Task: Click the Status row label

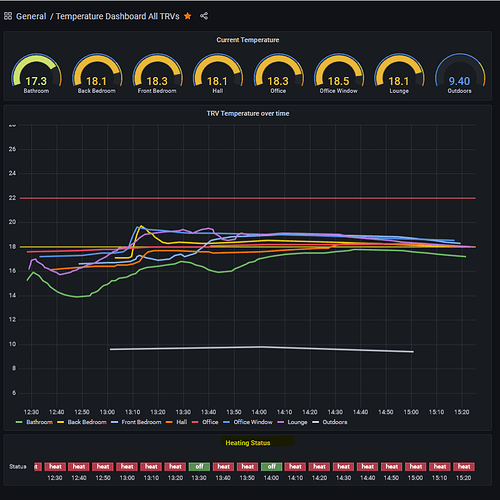Action: click(18, 467)
